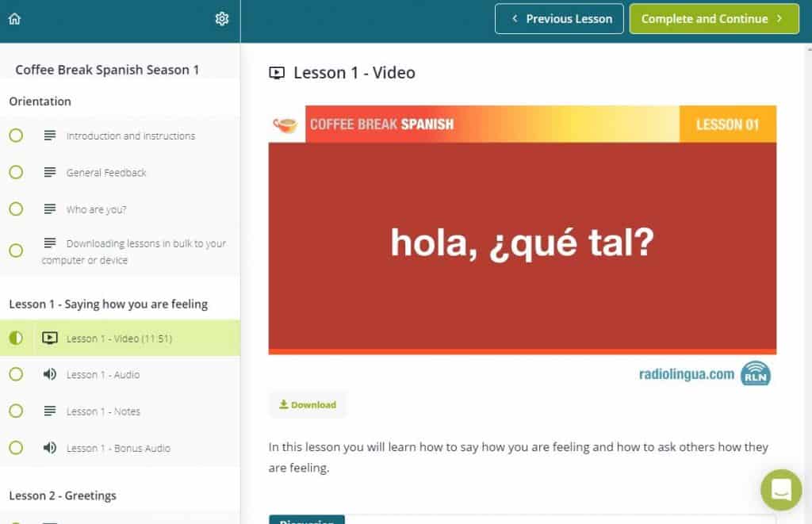The width and height of the screenshot is (812, 524).
Task: Select the speaker icon next to Lesson 1 - Bonus Audio
Action: coord(51,448)
